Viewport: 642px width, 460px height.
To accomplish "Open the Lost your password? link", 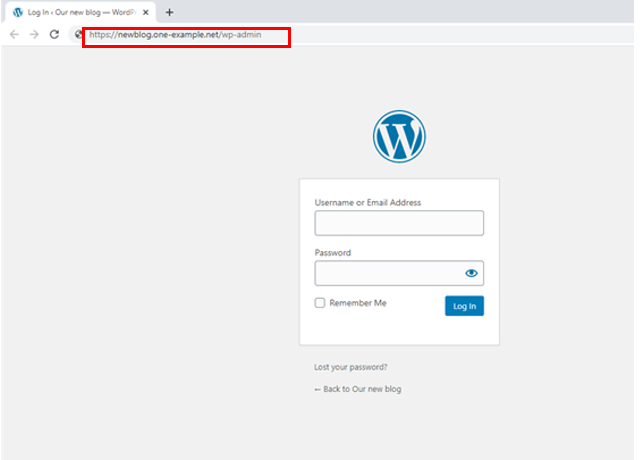I will [350, 367].
